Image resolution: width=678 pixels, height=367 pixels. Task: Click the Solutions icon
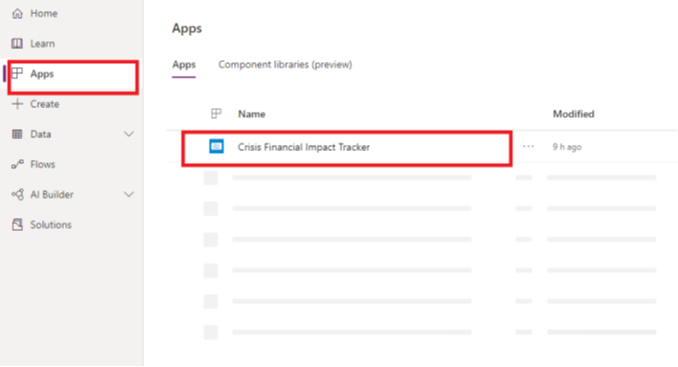[17, 225]
